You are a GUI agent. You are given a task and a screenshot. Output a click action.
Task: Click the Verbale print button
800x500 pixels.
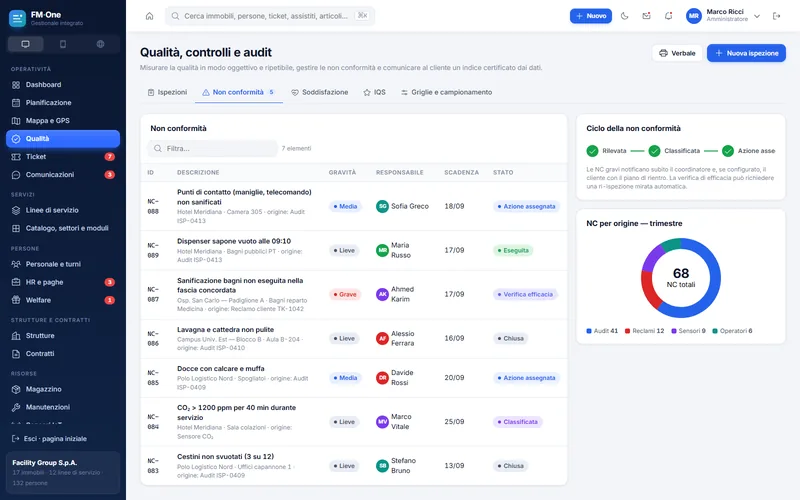(x=677, y=53)
